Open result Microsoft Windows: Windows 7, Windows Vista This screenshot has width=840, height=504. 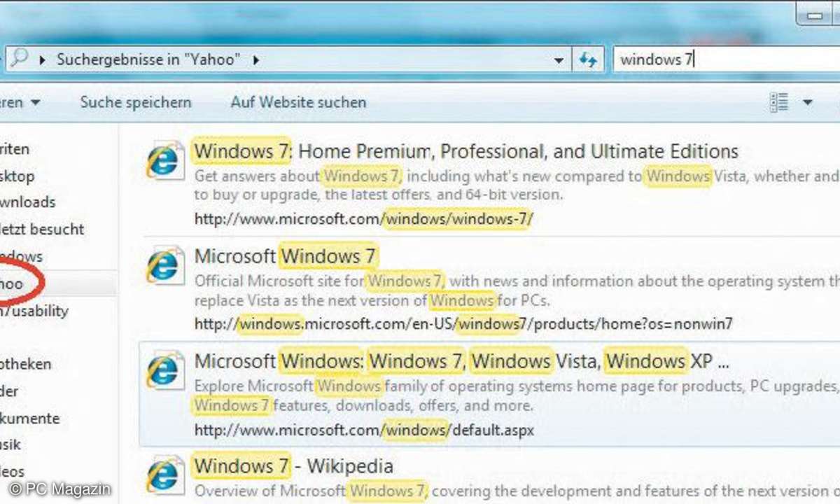462,361
